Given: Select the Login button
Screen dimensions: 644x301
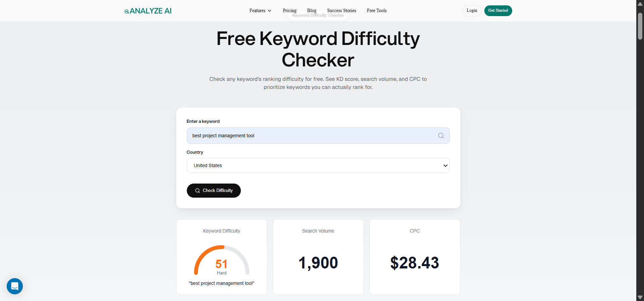Looking at the screenshot, I should [472, 10].
